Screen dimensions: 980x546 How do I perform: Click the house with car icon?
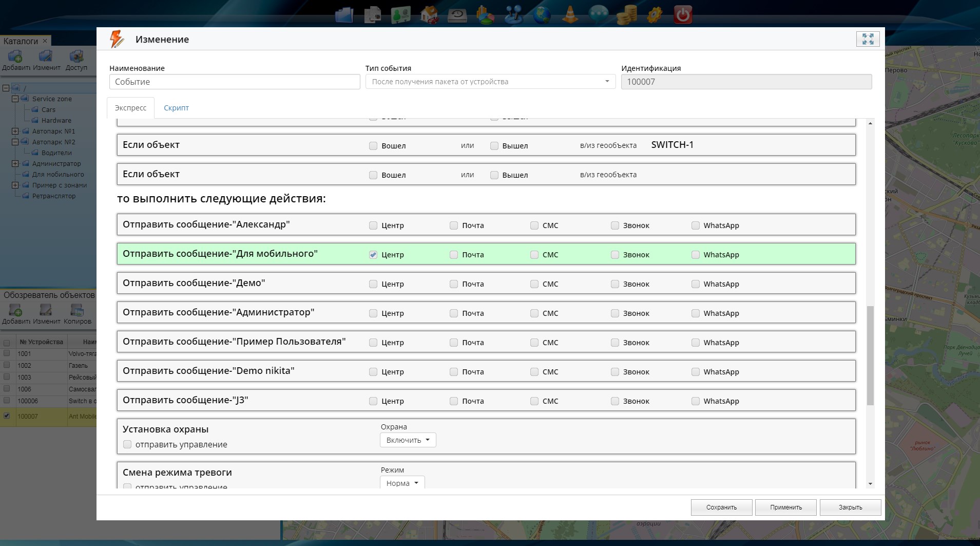(x=429, y=14)
